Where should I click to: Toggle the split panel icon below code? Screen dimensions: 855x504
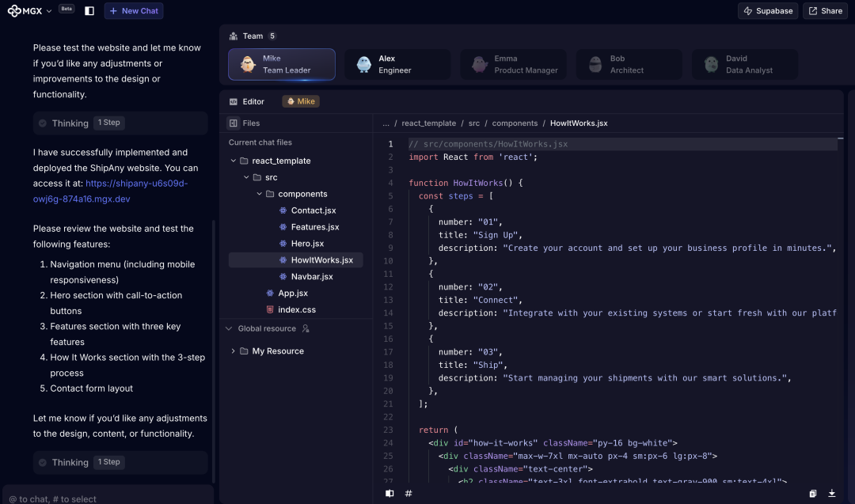[x=389, y=494]
